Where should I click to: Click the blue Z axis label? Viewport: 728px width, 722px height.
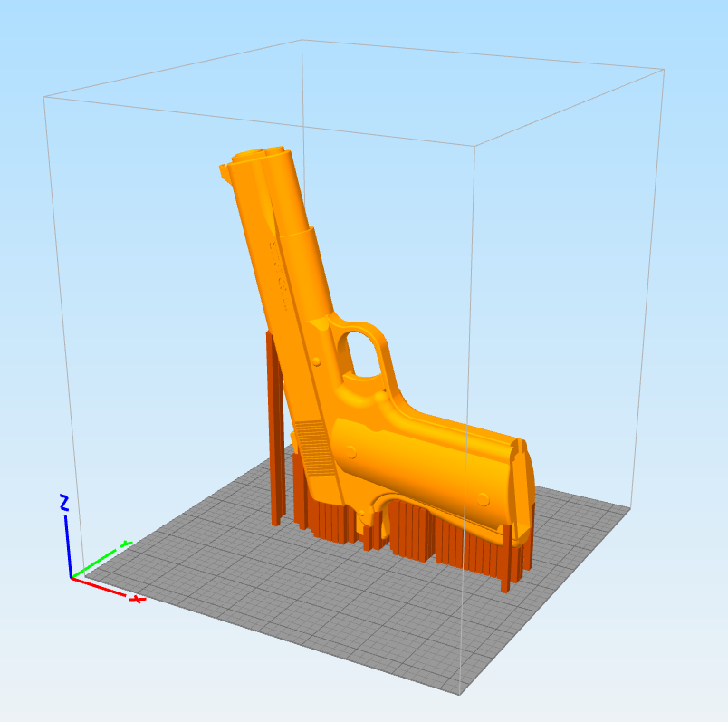click(x=64, y=503)
